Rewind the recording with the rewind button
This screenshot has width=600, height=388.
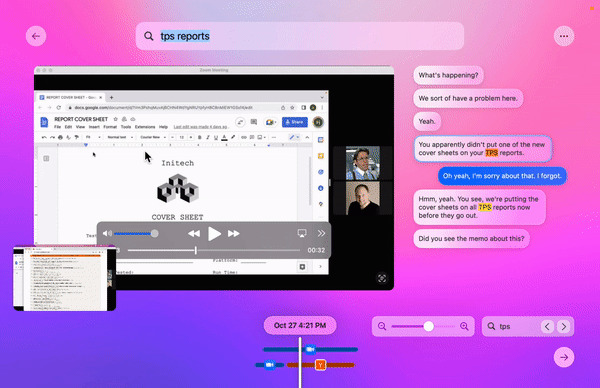[x=194, y=233]
